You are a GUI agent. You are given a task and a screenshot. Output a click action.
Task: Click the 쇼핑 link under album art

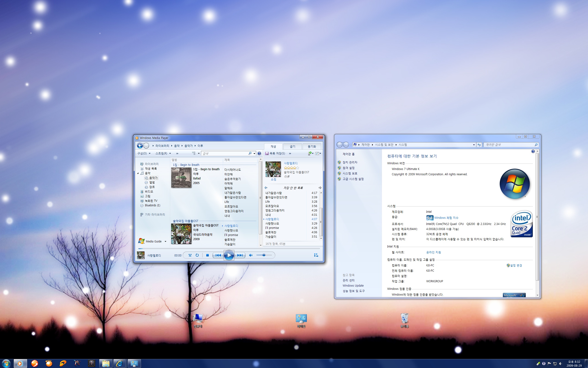[273, 179]
